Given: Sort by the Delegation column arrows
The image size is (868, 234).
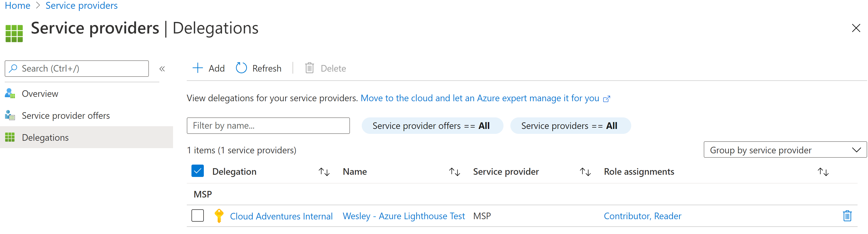Looking at the screenshot, I should (x=324, y=172).
